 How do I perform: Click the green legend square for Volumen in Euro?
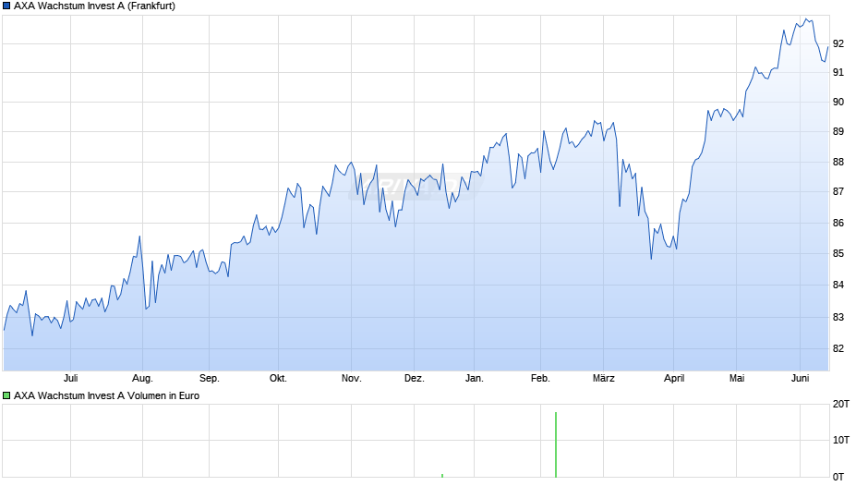point(6,395)
